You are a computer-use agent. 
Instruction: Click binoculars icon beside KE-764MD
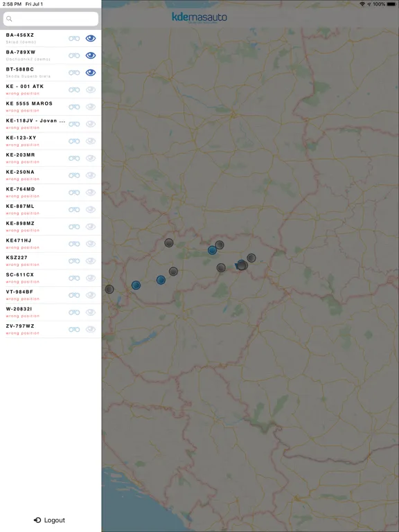point(74,193)
